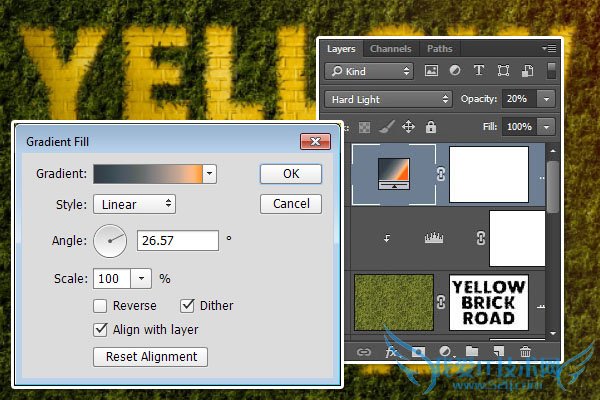
Task: Click the Angle 26.57 input field
Action: [178, 240]
